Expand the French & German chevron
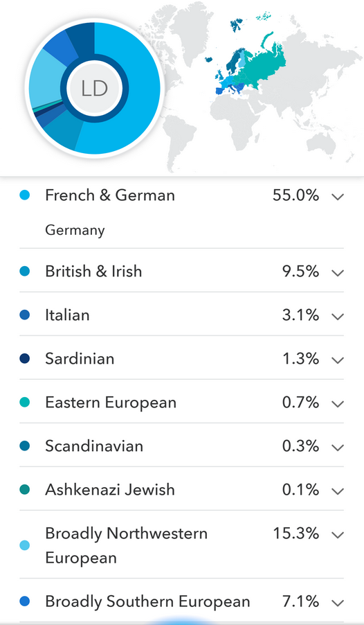The width and height of the screenshot is (364, 625). pyautogui.click(x=337, y=197)
